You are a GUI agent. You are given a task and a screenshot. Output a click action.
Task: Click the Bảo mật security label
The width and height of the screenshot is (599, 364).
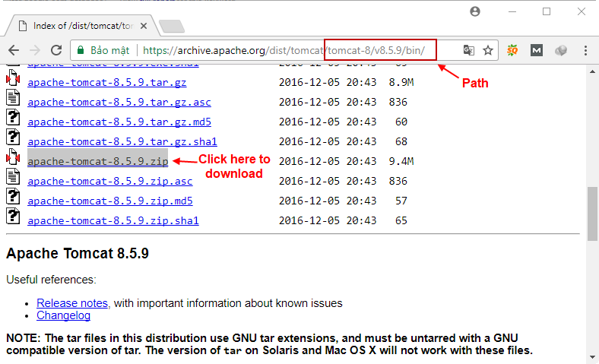110,50
